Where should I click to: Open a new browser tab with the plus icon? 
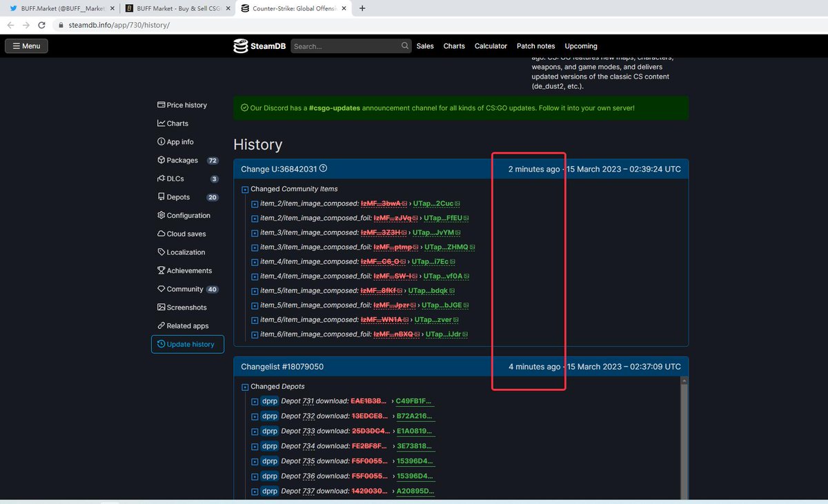362,8
